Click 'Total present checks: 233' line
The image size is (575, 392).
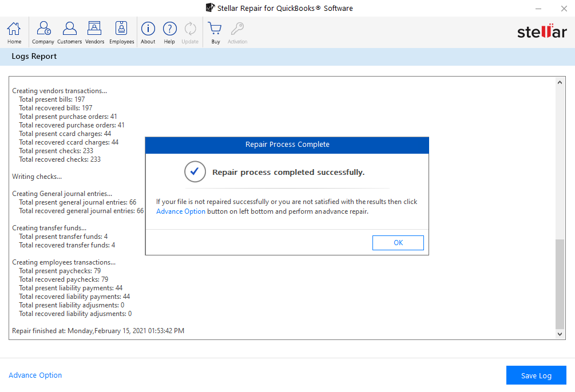(56, 151)
